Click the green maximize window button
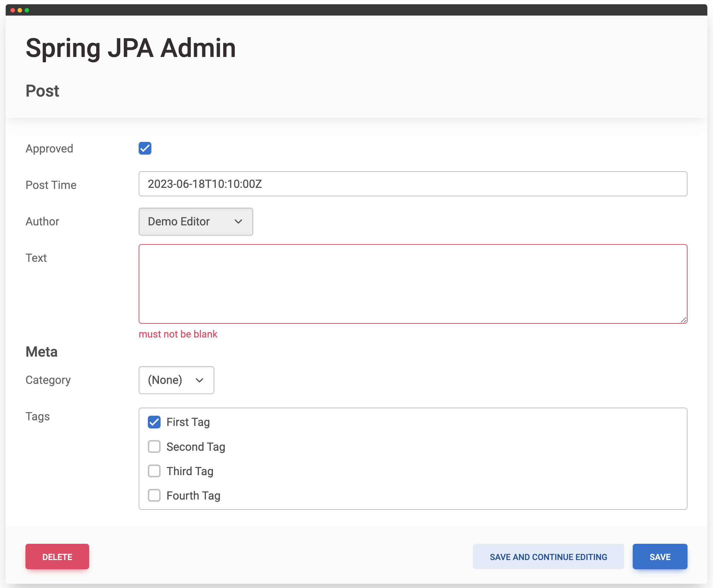The image size is (713, 588). [x=27, y=10]
